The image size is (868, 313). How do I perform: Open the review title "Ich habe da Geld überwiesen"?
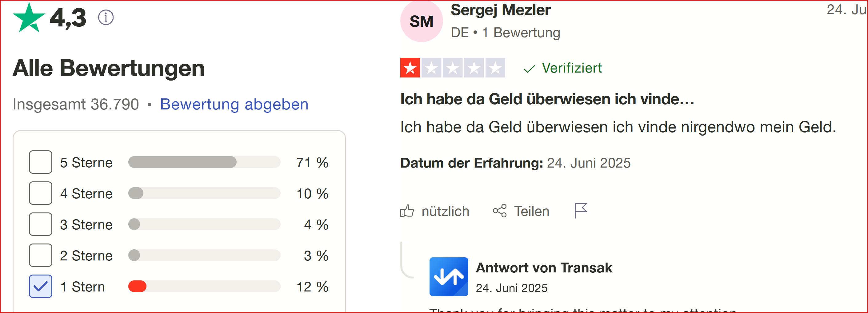tap(547, 99)
